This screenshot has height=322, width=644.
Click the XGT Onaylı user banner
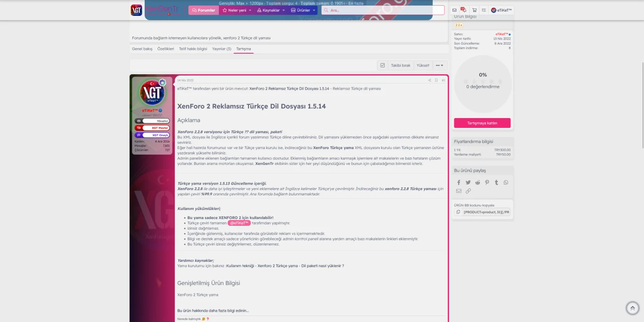(x=152, y=135)
